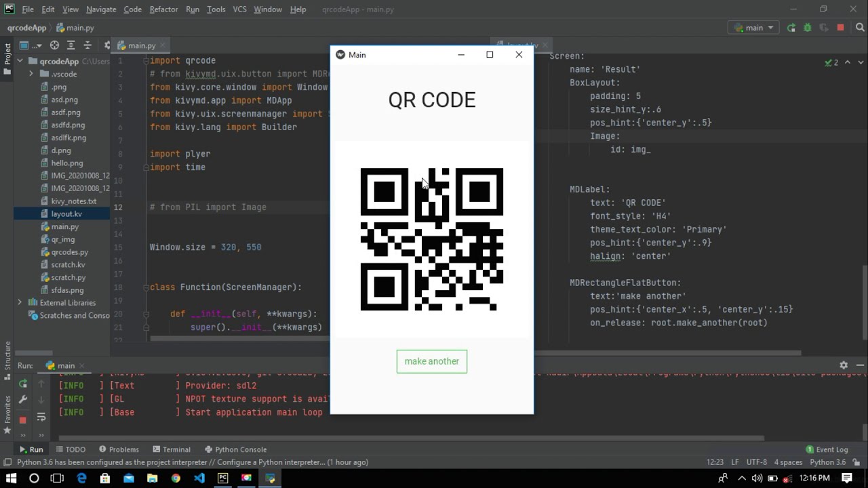Image resolution: width=868 pixels, height=488 pixels.
Task: Select Opened File locate target icon
Action: (x=54, y=45)
